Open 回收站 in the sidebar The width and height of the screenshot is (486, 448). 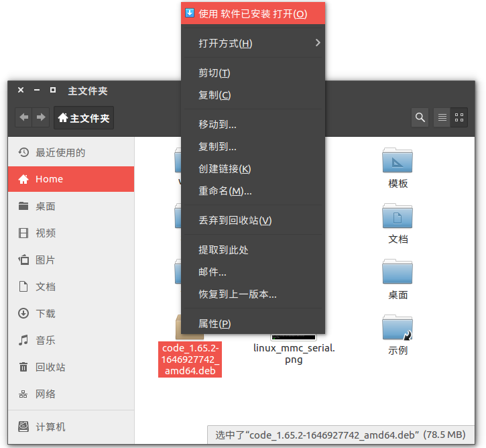pyautogui.click(x=71, y=367)
